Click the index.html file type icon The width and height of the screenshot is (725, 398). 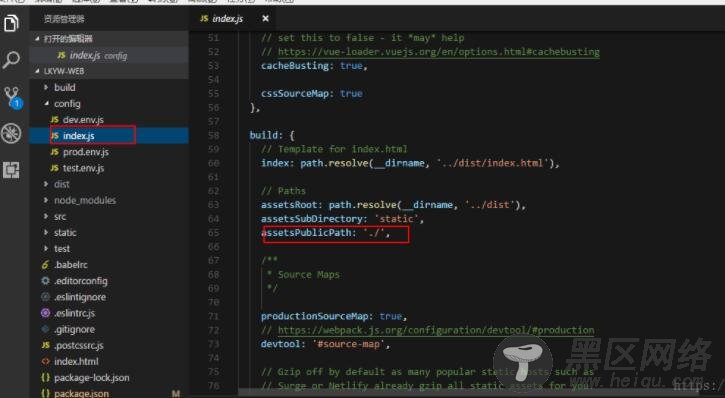click(x=45, y=361)
